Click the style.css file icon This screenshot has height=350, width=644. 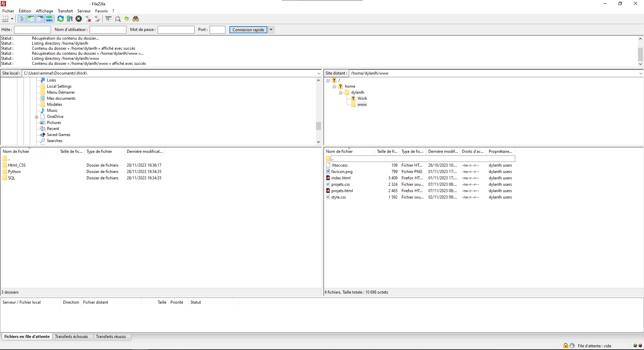click(328, 197)
